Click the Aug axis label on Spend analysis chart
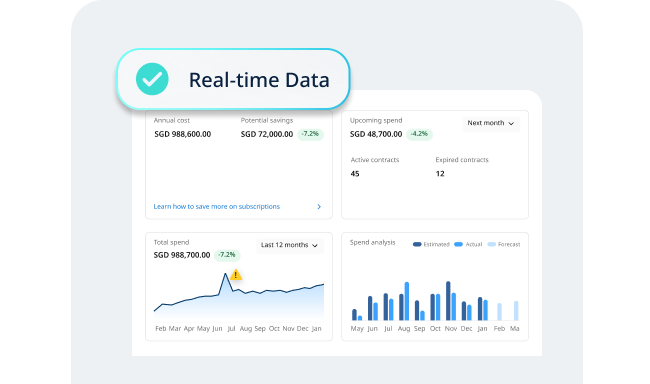Screen dimensions: 650x384 click(x=404, y=328)
